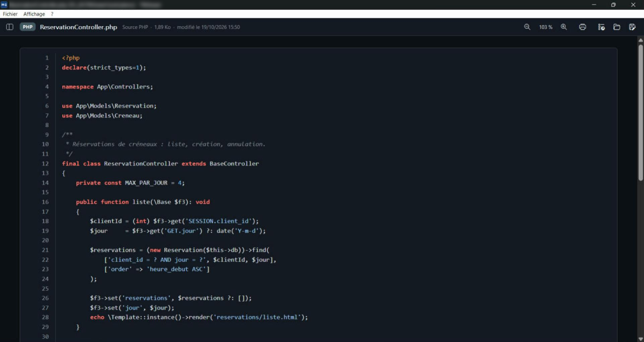Print the document via printer icon
The image size is (644, 342).
point(583,27)
